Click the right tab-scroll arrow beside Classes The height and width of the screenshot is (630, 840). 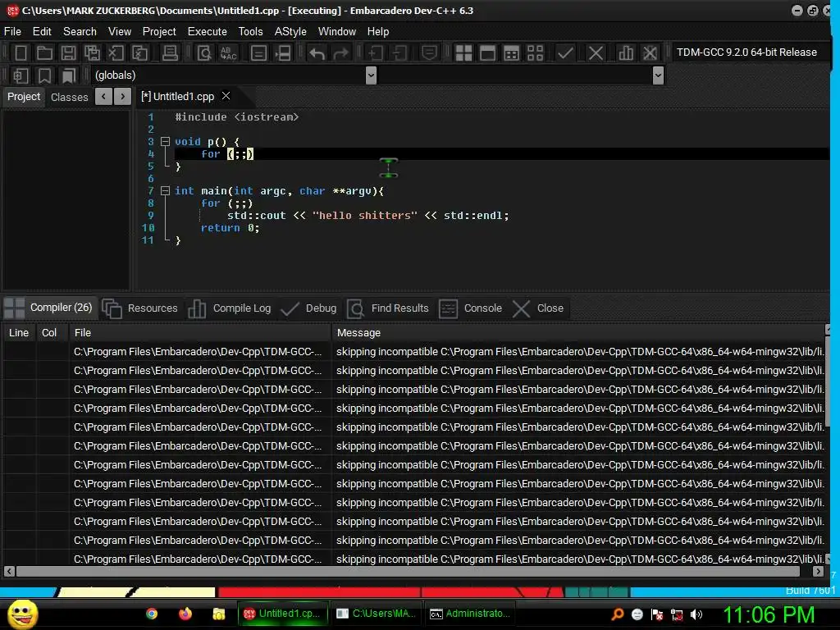pyautogui.click(x=123, y=97)
